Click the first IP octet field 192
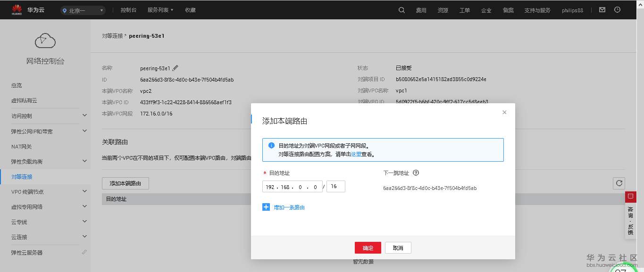 pyautogui.click(x=270, y=187)
